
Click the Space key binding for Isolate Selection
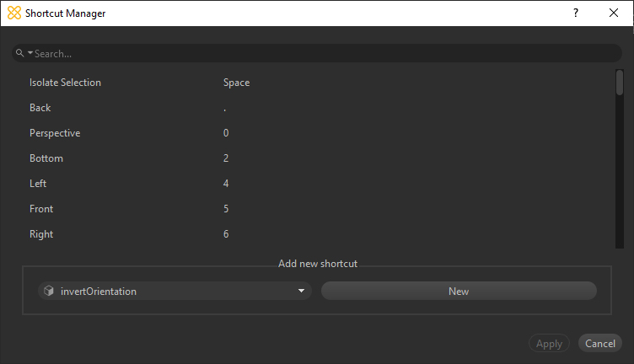[x=236, y=83]
